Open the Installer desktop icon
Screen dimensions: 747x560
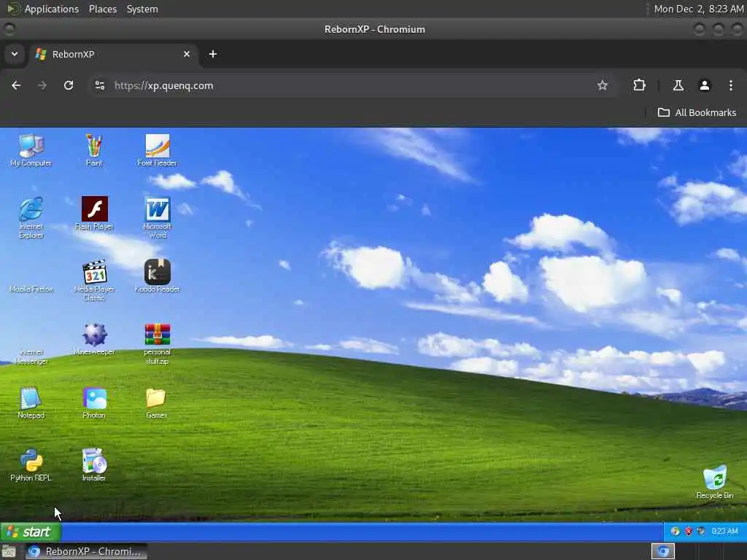point(94,465)
